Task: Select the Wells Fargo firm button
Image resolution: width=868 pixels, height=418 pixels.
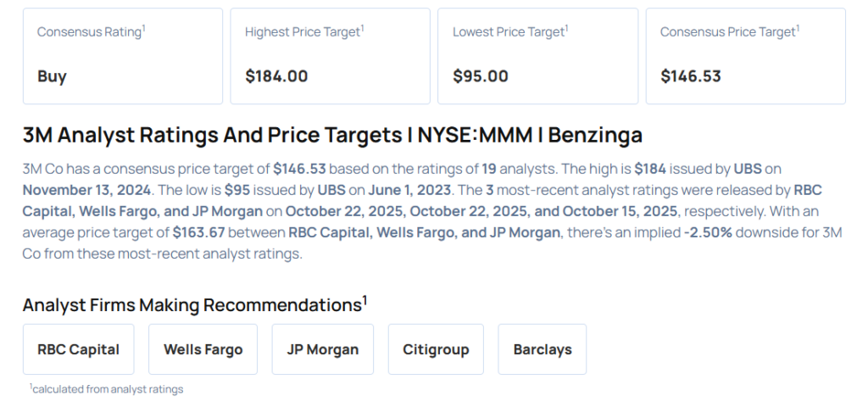Action: point(203,349)
